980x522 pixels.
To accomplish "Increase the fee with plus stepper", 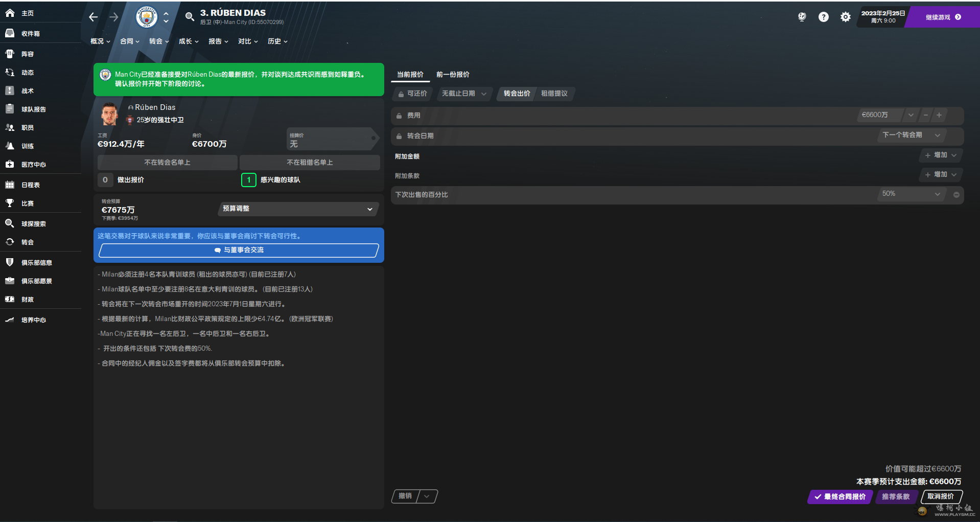I will pos(939,115).
